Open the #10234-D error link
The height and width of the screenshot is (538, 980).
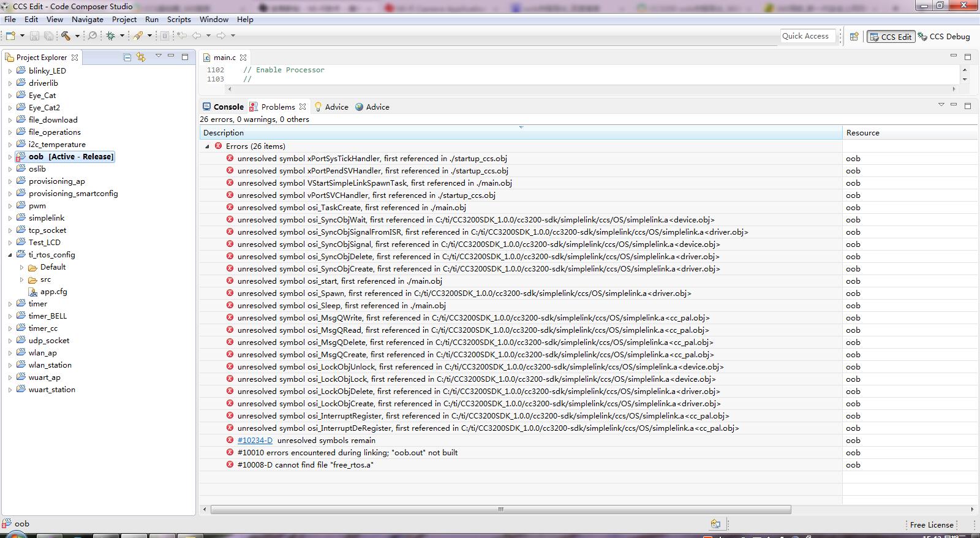pos(255,440)
